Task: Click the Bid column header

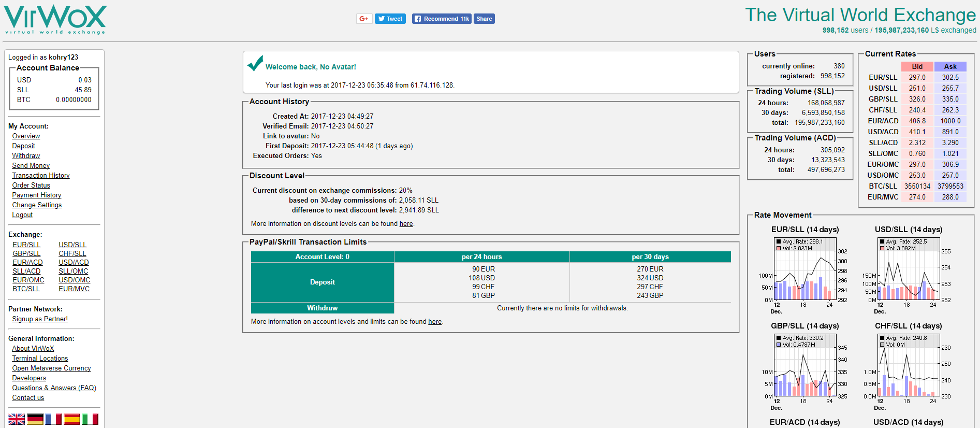Action: click(917, 67)
